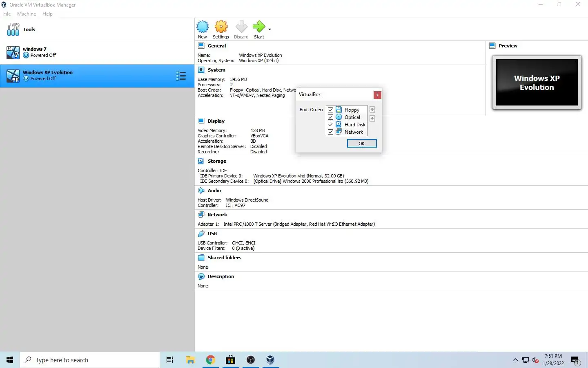Open the machine tools list-menu icon

click(x=180, y=76)
